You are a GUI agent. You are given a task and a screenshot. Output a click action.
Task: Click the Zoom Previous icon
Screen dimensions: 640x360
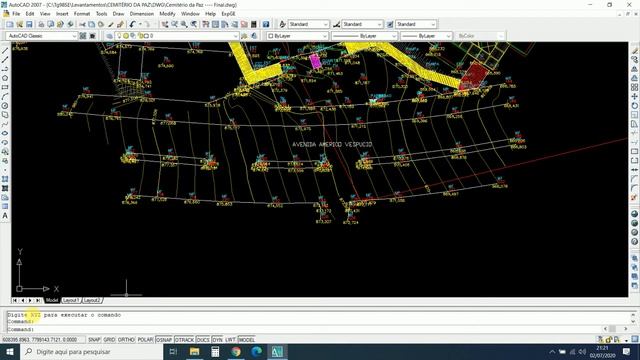pyautogui.click(x=194, y=24)
